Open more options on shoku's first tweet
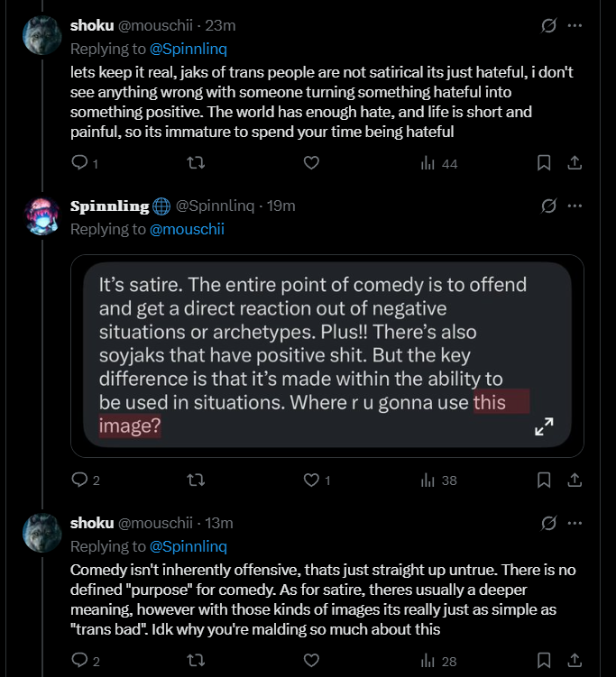 coord(575,25)
